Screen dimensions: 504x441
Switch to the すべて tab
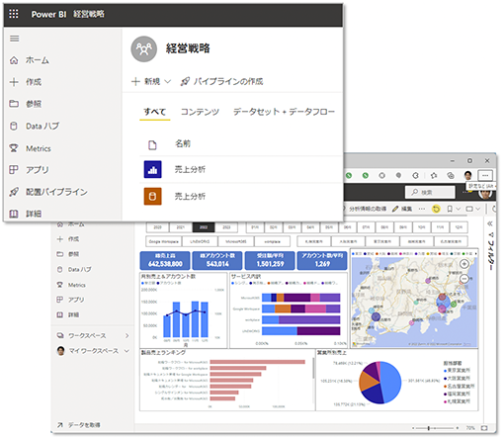click(154, 112)
